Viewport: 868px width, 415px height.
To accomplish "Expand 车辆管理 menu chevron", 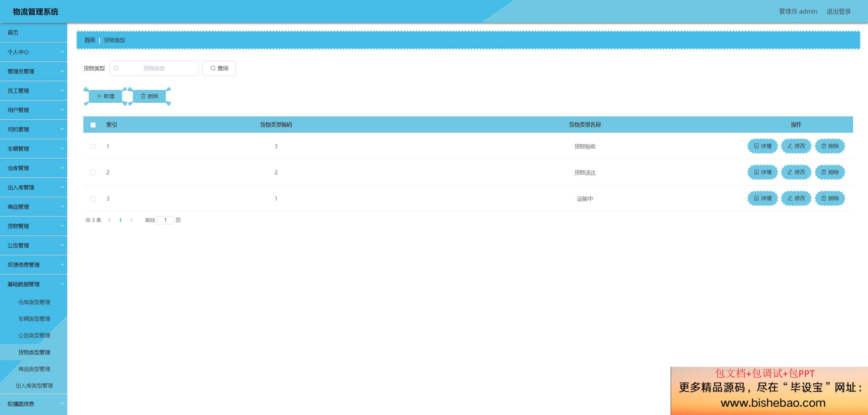I will pyautogui.click(x=62, y=149).
